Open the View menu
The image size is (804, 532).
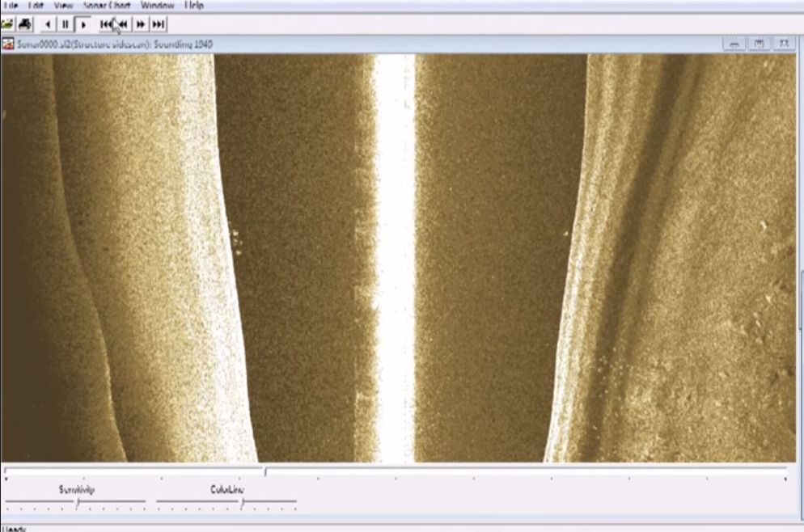pyautogui.click(x=63, y=5)
